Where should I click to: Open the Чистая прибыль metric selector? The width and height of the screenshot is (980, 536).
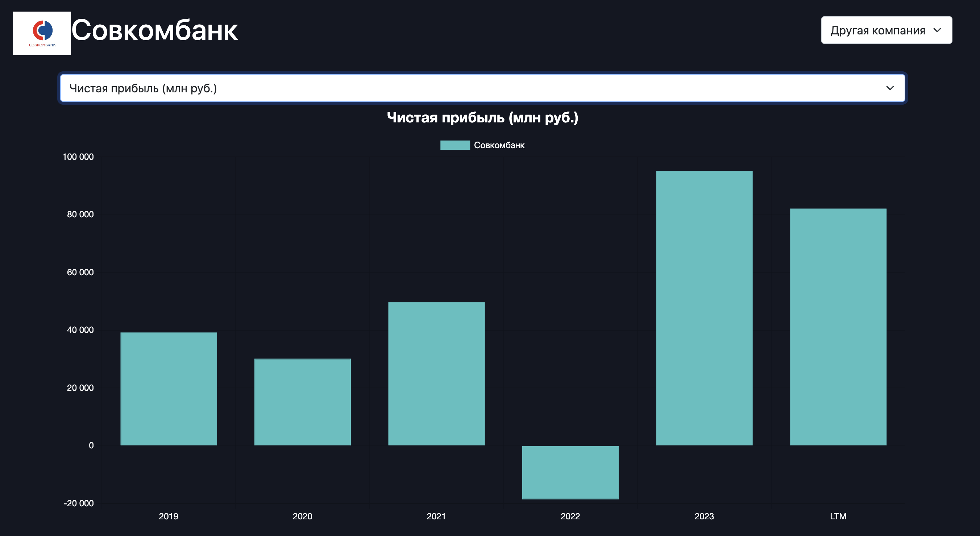[x=482, y=88]
